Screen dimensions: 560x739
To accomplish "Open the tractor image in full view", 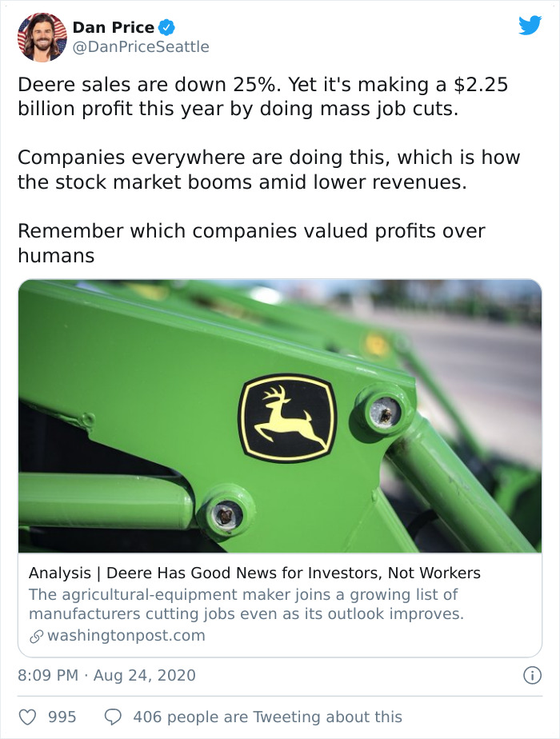I will (x=280, y=416).
